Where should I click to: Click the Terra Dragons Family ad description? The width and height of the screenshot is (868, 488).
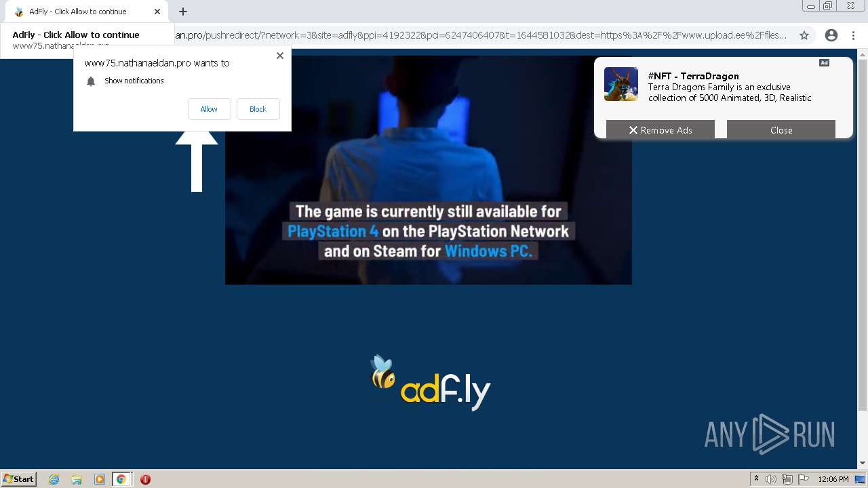(x=730, y=92)
